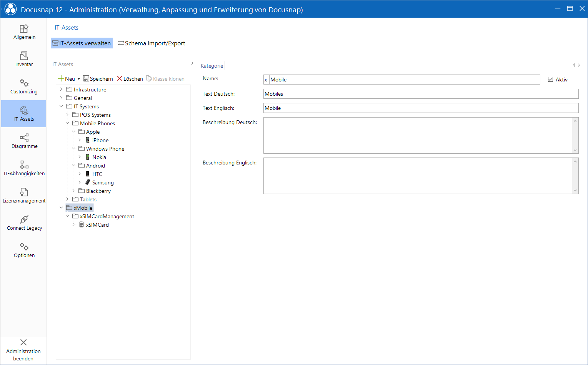Open Lizenzmanagement in the sidebar

[x=24, y=196]
